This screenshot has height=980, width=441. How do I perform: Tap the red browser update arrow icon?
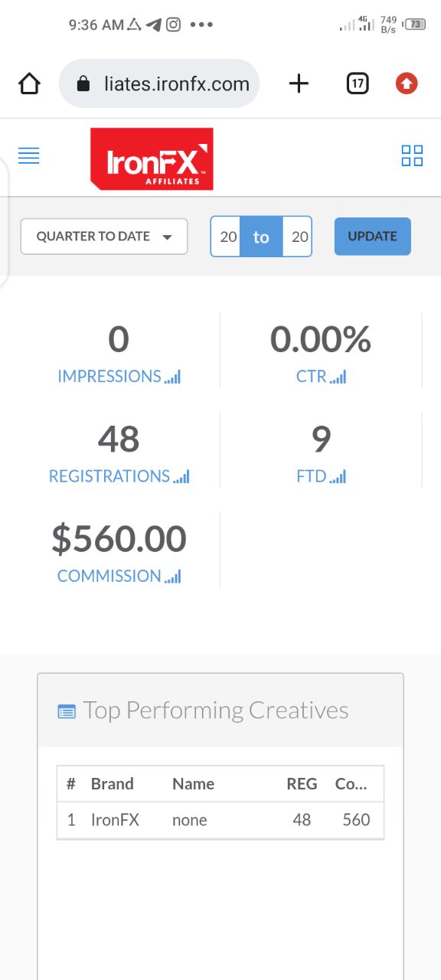point(407,83)
